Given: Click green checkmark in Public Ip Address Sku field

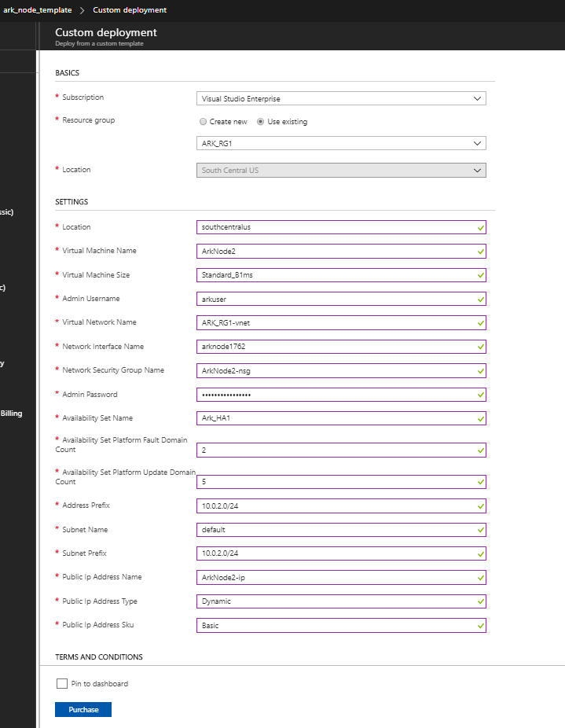Looking at the screenshot, I should click(x=479, y=626).
